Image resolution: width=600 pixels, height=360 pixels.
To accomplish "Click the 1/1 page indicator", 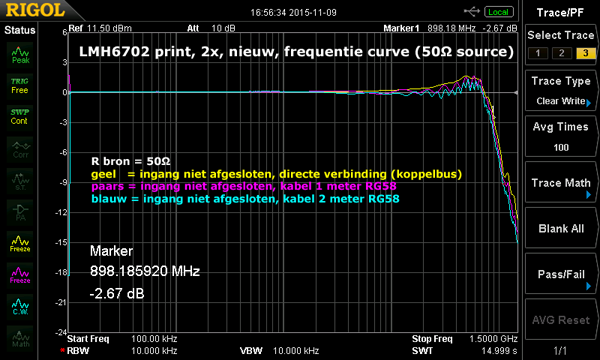I will pos(560,350).
